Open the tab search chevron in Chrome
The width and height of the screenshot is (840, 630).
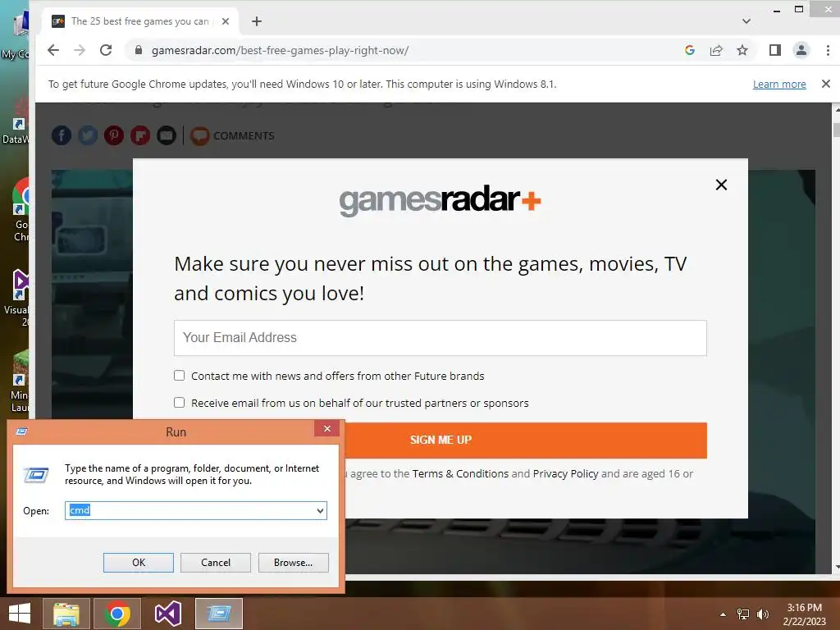pos(746,21)
